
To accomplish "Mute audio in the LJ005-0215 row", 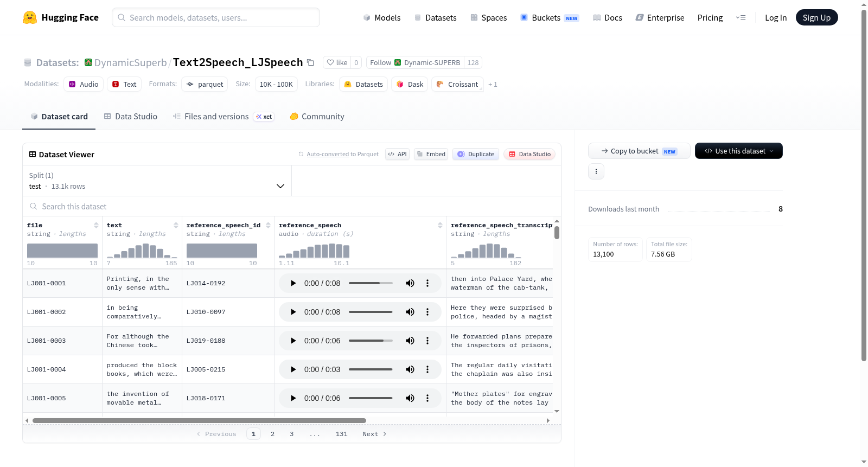I will (410, 369).
